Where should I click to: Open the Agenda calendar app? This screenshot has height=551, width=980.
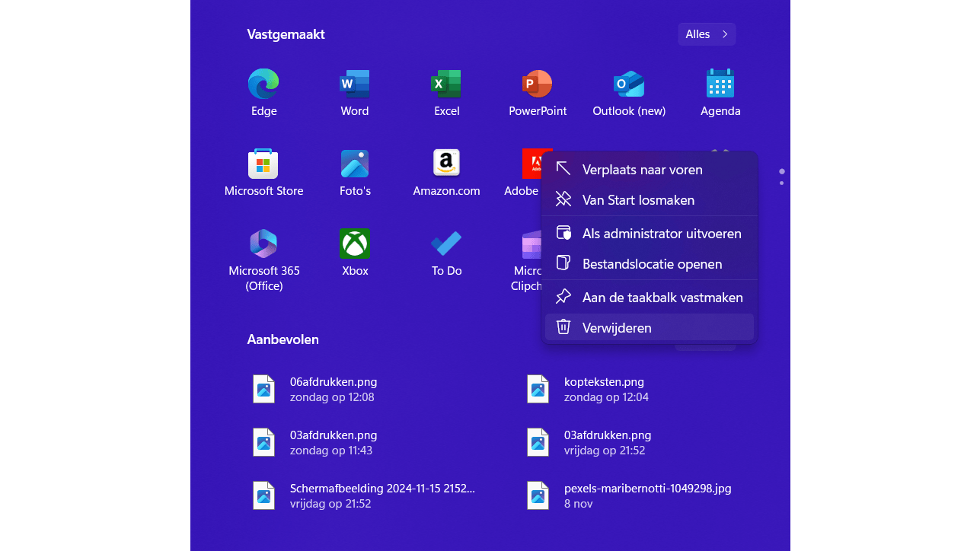point(720,93)
